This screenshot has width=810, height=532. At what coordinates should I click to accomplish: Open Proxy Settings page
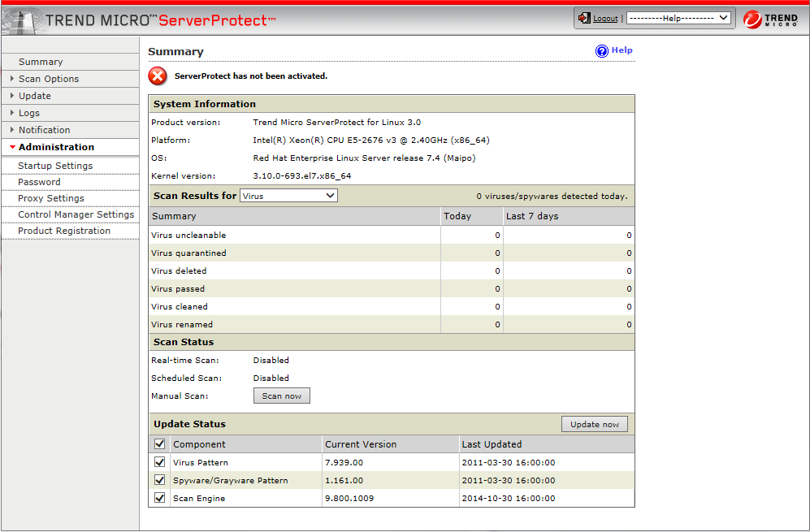[51, 198]
